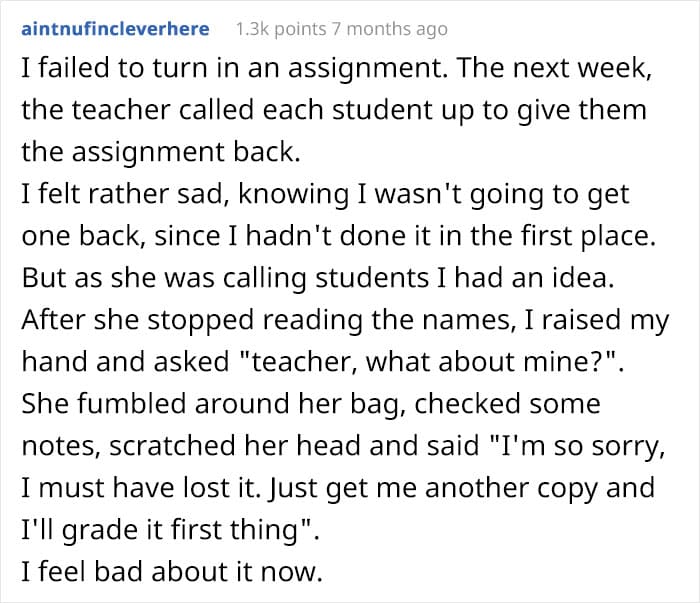Click the line starting 'the teacher called each student'

tap(334, 110)
